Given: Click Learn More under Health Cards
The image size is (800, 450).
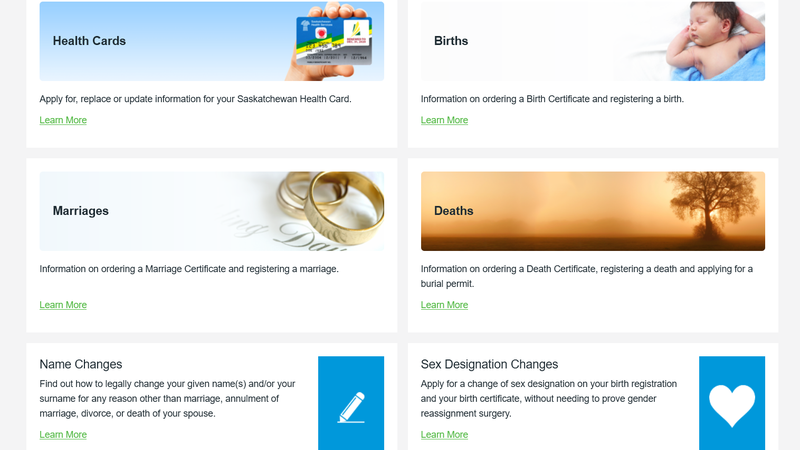Looking at the screenshot, I should pyautogui.click(x=63, y=120).
